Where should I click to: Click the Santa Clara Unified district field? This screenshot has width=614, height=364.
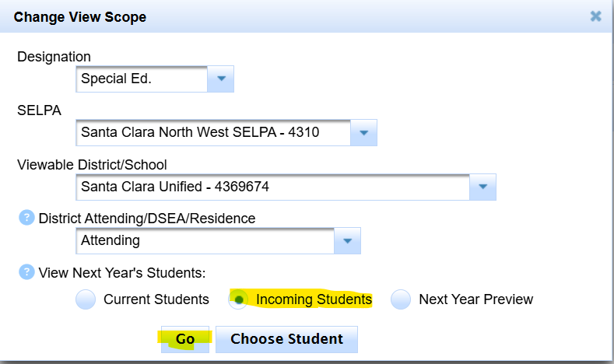274,187
